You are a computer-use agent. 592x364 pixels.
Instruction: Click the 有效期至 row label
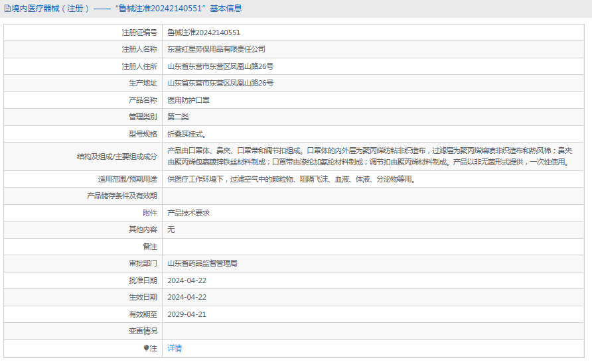pyautogui.click(x=143, y=314)
